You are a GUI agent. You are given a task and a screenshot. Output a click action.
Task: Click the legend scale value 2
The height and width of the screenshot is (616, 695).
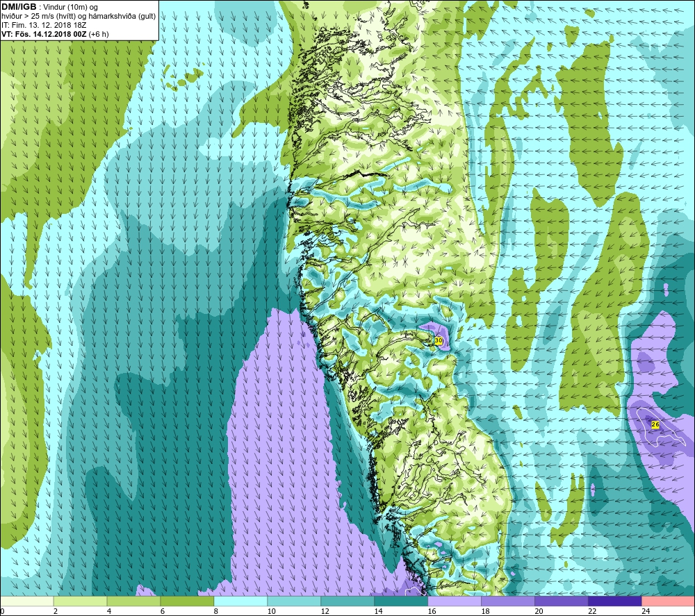(x=56, y=611)
